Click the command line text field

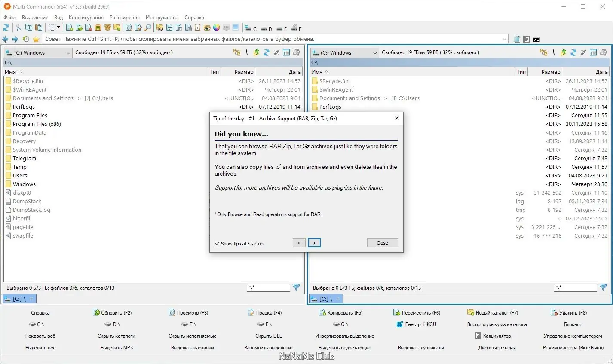275,39
